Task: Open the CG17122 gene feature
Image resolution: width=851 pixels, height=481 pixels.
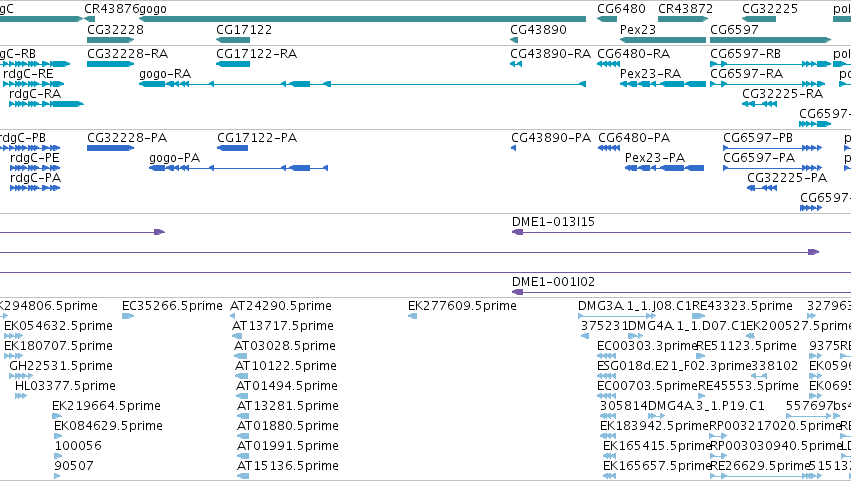Action: (x=233, y=40)
